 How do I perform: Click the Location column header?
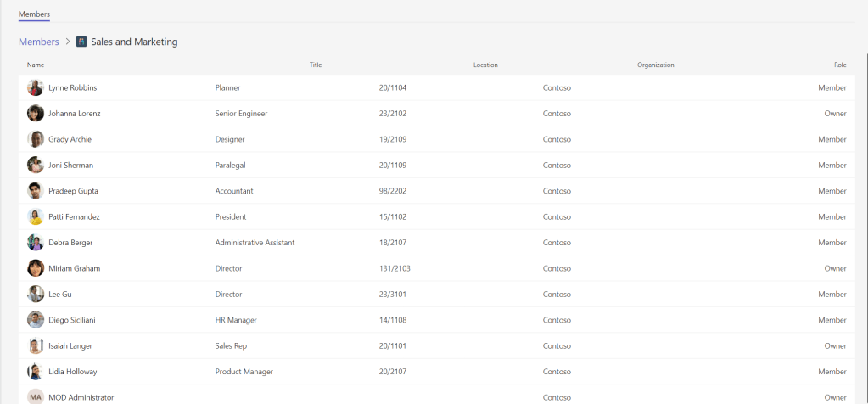click(485, 65)
